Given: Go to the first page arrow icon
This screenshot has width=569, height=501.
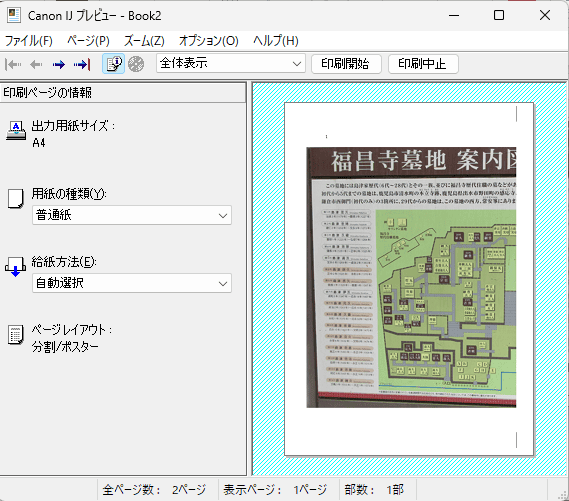Looking at the screenshot, I should (x=13, y=65).
